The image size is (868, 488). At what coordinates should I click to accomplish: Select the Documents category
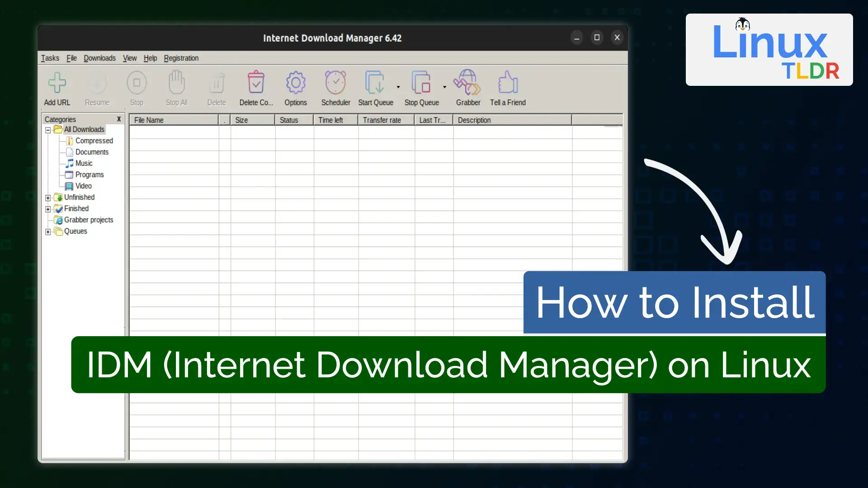(x=92, y=152)
